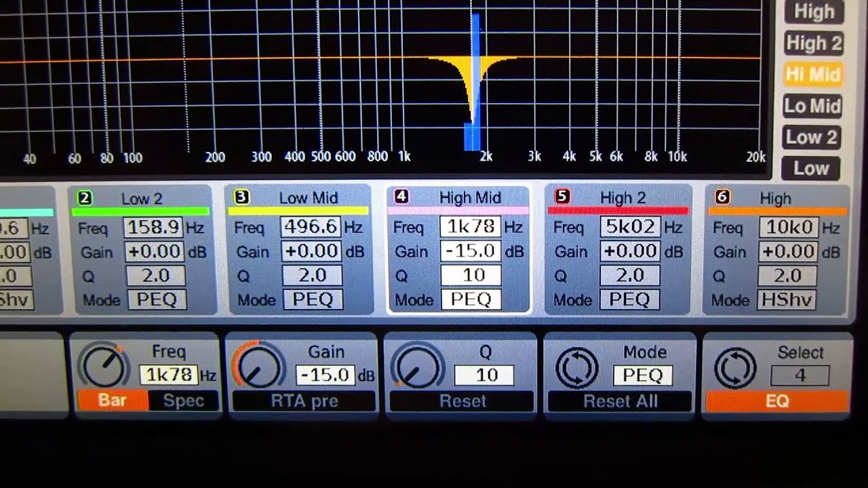
Task: Toggle the orange EQ button
Action: tap(776, 401)
